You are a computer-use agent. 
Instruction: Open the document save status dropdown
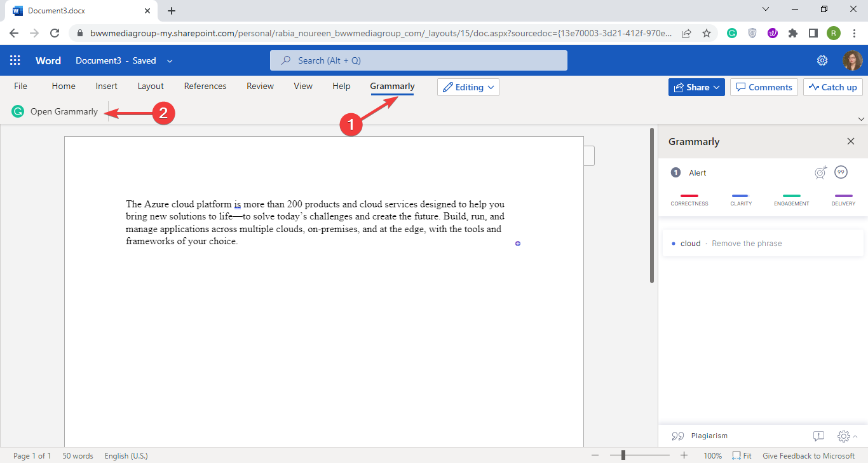[169, 60]
